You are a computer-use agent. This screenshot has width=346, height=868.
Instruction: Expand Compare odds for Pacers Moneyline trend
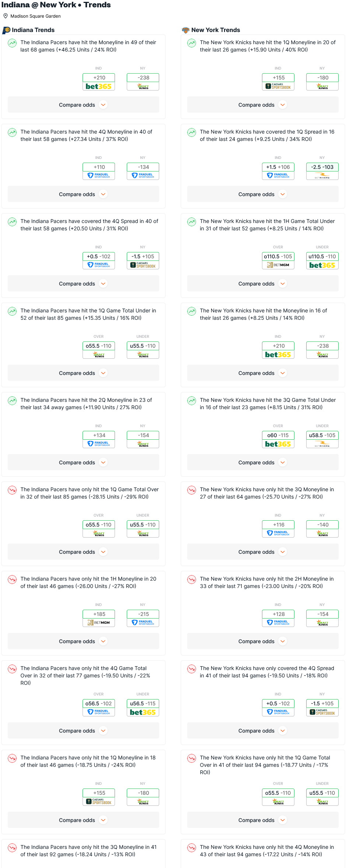[83, 105]
